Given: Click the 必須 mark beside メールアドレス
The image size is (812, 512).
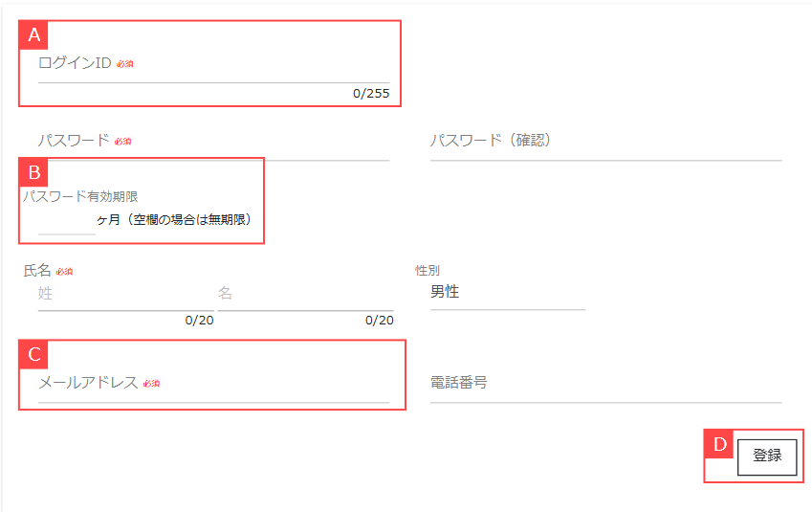Looking at the screenshot, I should tap(151, 384).
